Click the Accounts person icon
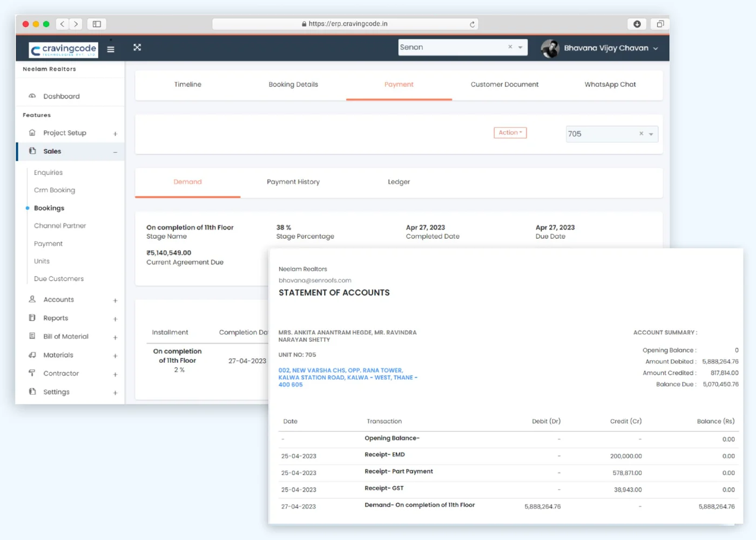Viewport: 756px width, 540px height. point(32,299)
